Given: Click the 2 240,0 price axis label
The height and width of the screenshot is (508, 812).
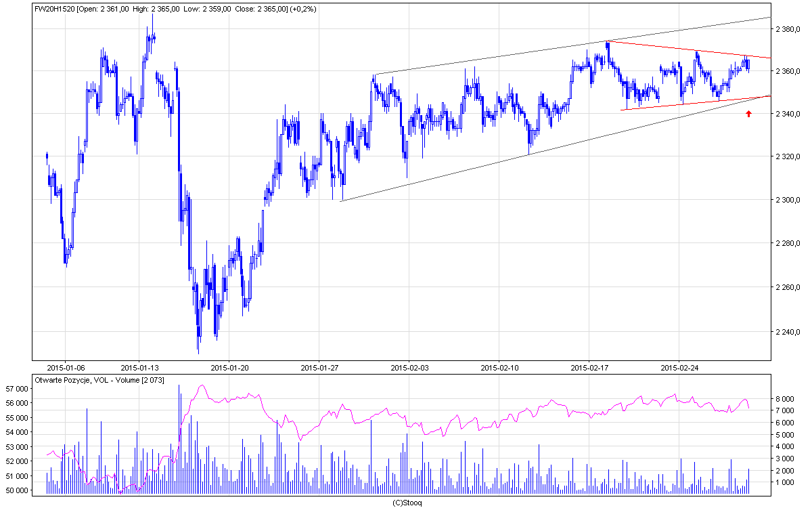Looking at the screenshot, I should click(x=789, y=332).
